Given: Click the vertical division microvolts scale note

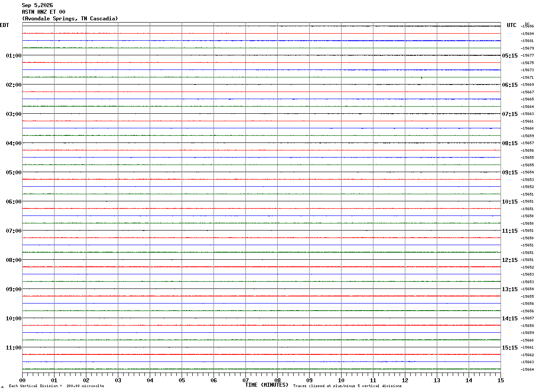Looking at the screenshot, I should click(x=56, y=386).
